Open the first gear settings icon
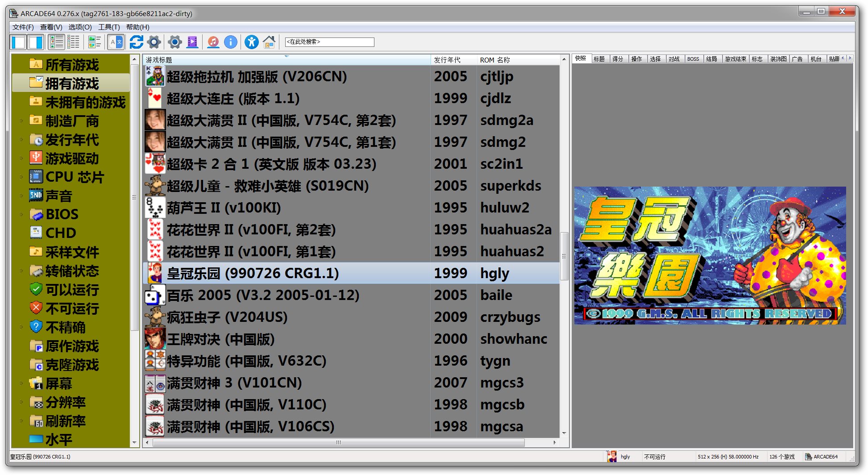Viewport: 868px width, 475px height. pos(154,42)
